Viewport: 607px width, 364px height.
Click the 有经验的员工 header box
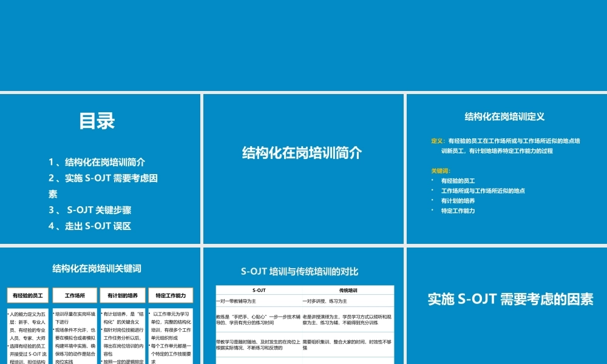pos(28,295)
